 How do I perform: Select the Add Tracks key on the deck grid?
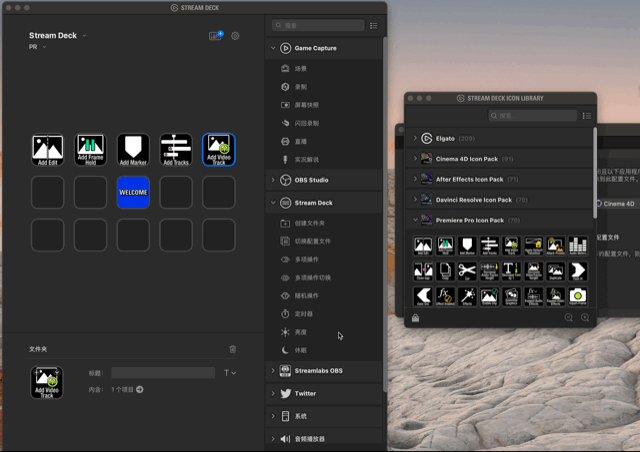[x=176, y=150]
